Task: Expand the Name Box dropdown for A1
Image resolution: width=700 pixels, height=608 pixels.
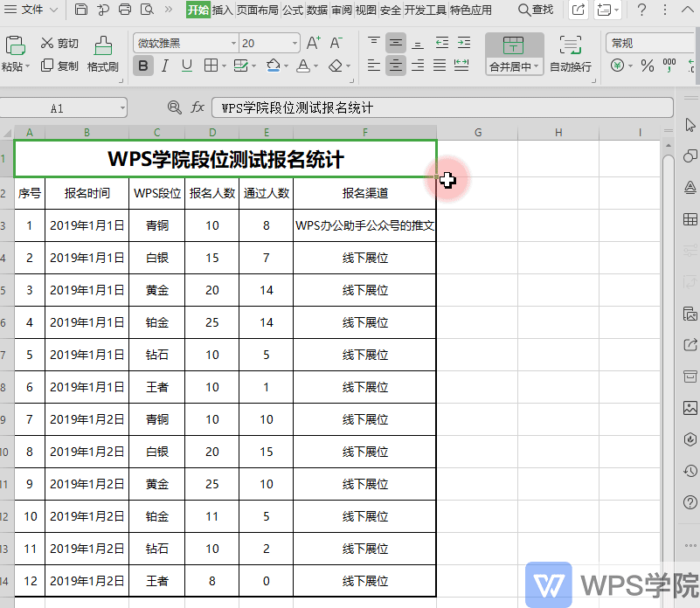Action: (121, 108)
